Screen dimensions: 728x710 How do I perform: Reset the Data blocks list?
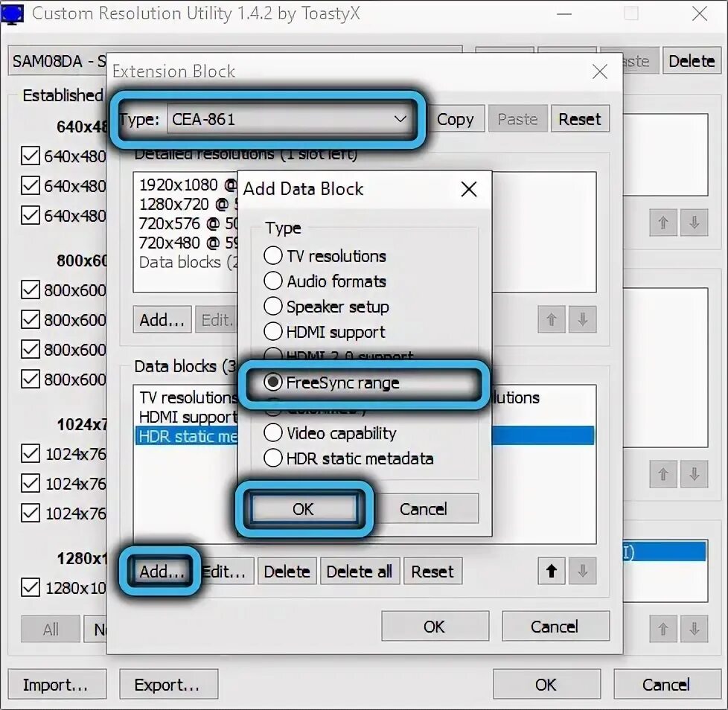click(x=432, y=572)
